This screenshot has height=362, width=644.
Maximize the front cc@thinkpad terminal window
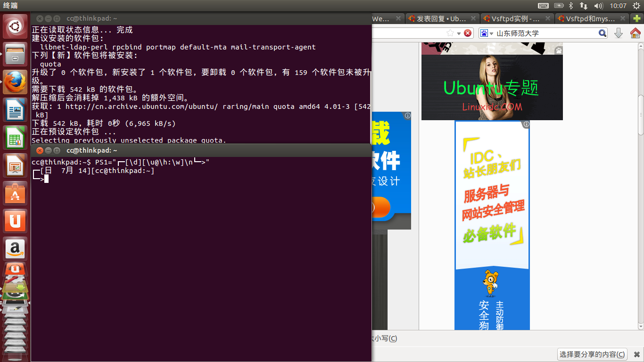pos(57,150)
